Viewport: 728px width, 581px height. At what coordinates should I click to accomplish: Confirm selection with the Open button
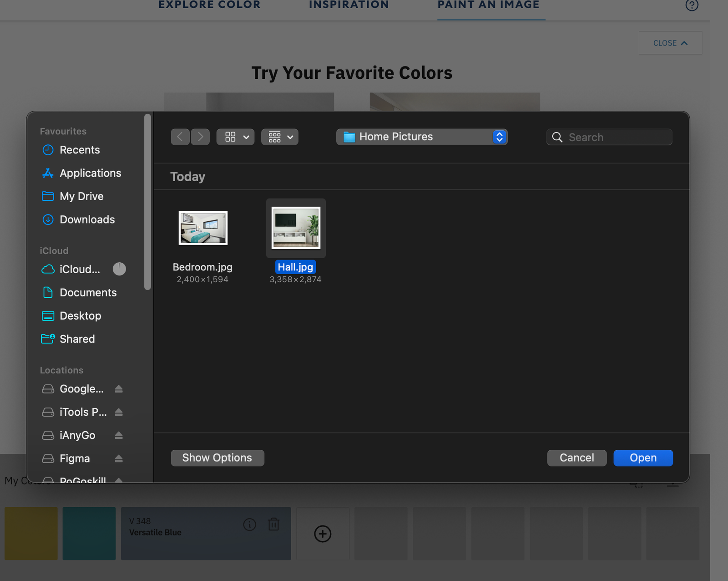[x=643, y=458]
